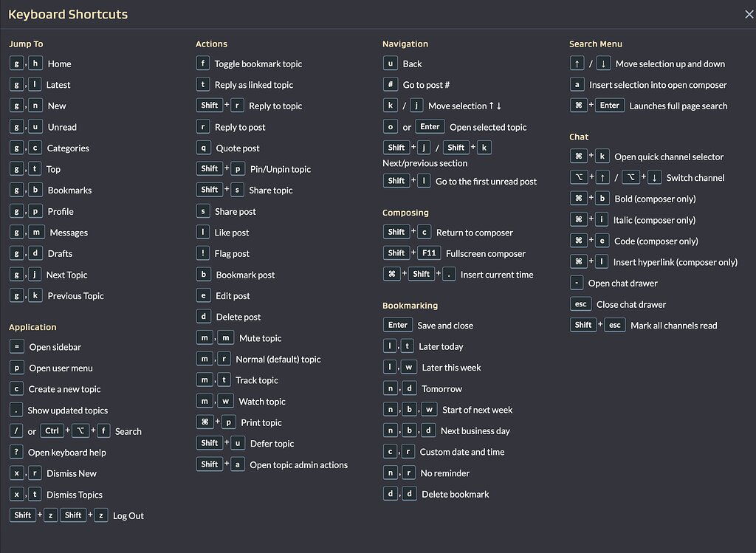Select the Enter key badge for Save and close

pyautogui.click(x=398, y=324)
